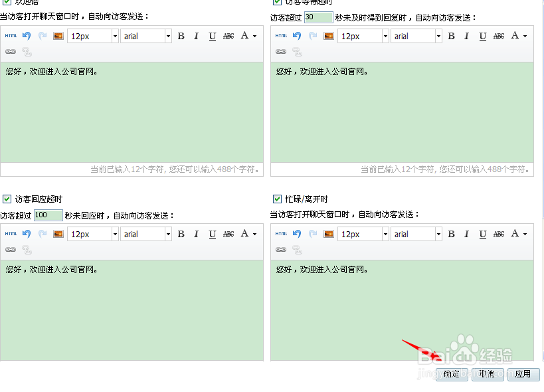Open the font size dropdown in 欢迎语 editor
The image size is (544, 392).
114,36
